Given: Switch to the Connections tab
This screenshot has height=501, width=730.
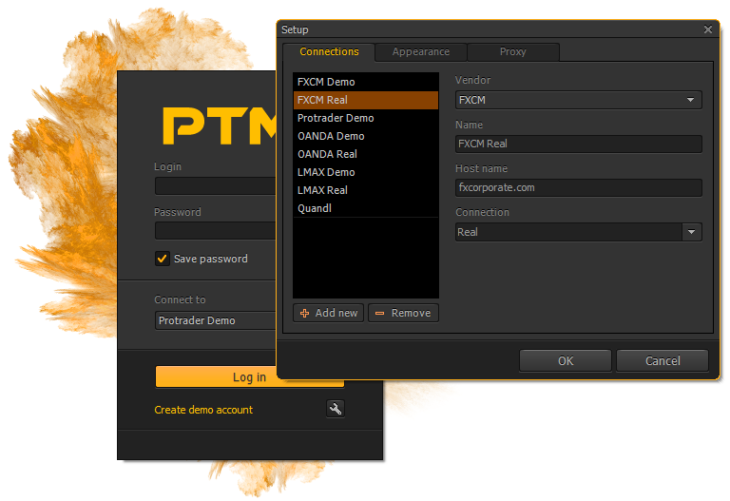Looking at the screenshot, I should (x=329, y=52).
